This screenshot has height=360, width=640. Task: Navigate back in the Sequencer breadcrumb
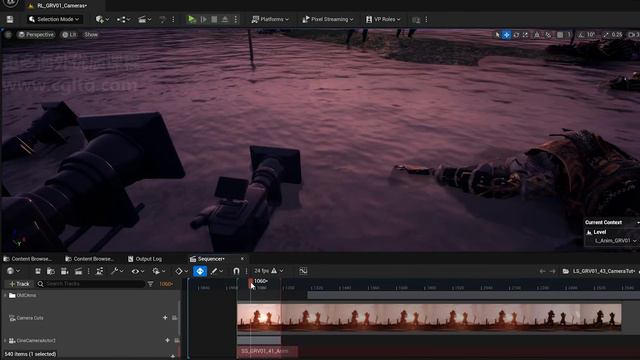click(x=542, y=271)
